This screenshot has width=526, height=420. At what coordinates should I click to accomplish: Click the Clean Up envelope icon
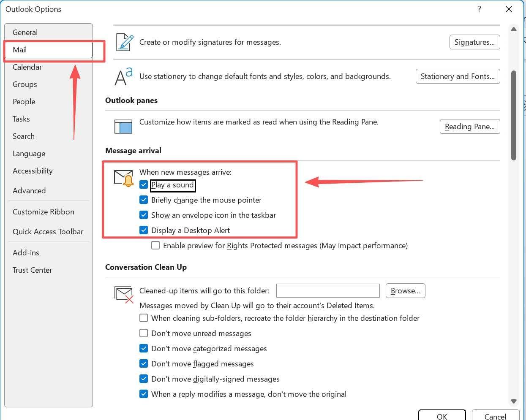[x=124, y=294]
